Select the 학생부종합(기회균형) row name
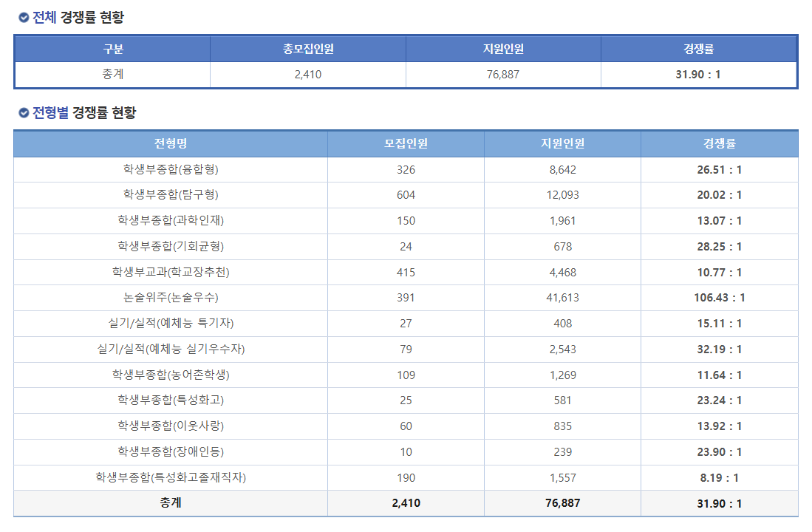 click(x=171, y=247)
